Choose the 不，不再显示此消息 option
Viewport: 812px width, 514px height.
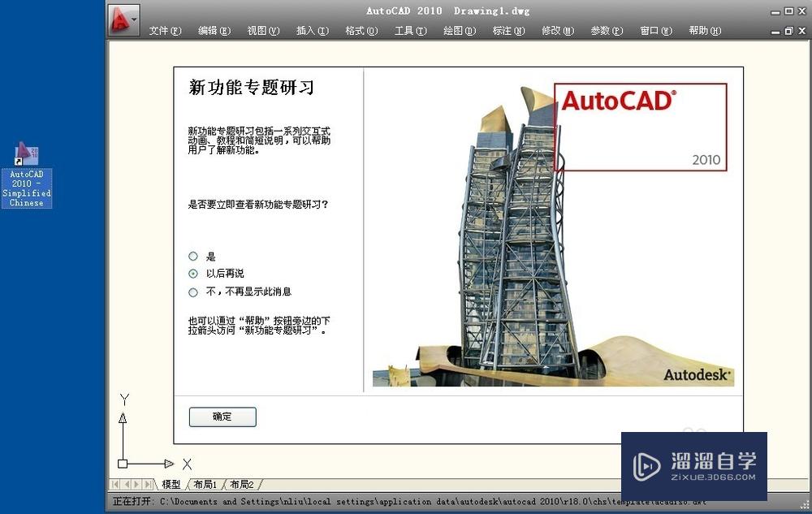point(192,291)
